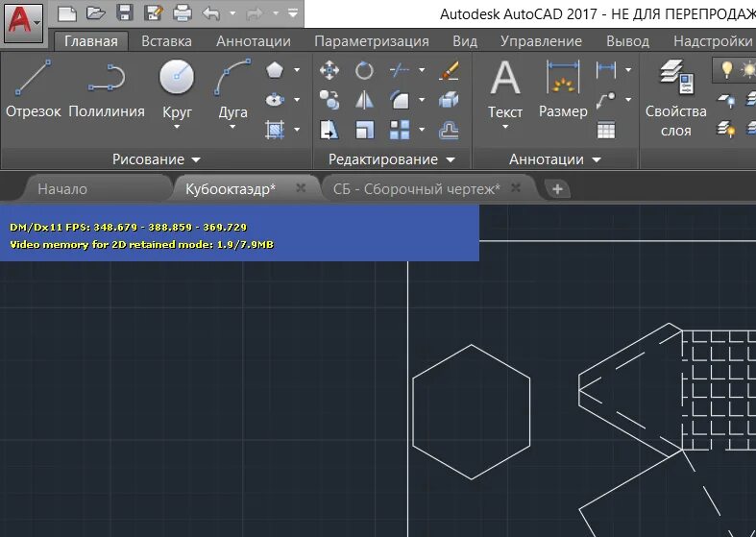Switch to the Главная ribbon tab
This screenshot has height=537, width=756.
pos(91,41)
